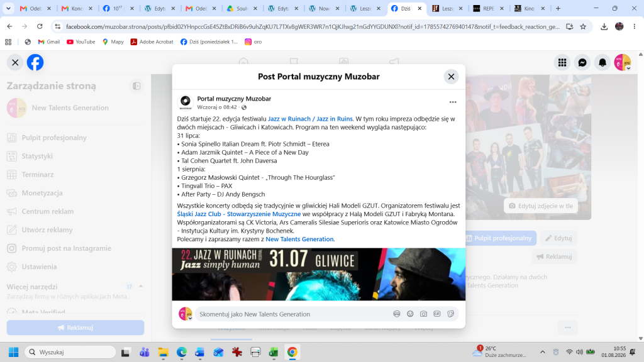Image resolution: width=644 pixels, height=362 pixels.
Task: Open Chrome downloads
Action: [604, 26]
